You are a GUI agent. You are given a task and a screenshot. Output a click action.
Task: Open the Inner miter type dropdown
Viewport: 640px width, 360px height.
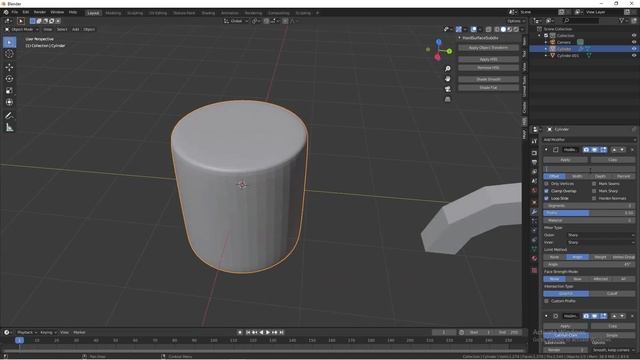601,242
